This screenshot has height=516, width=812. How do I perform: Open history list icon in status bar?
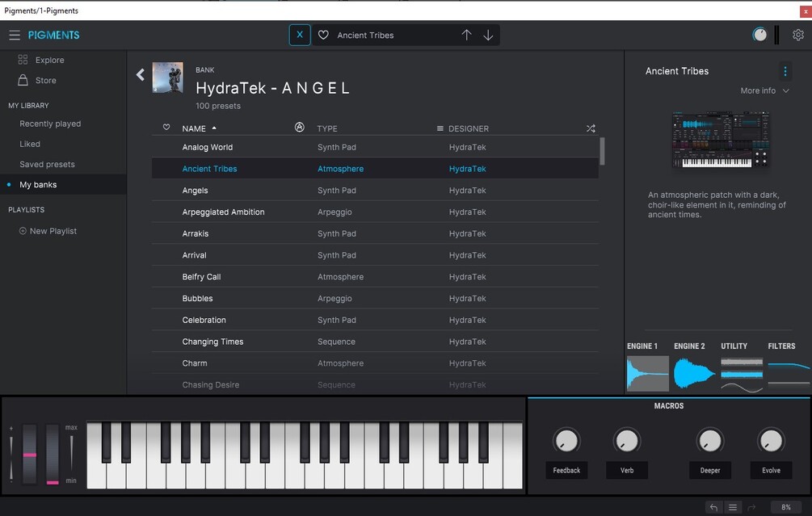point(733,507)
